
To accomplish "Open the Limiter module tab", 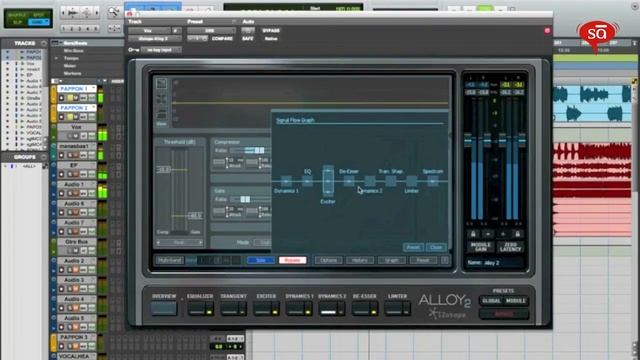I will (x=394, y=308).
